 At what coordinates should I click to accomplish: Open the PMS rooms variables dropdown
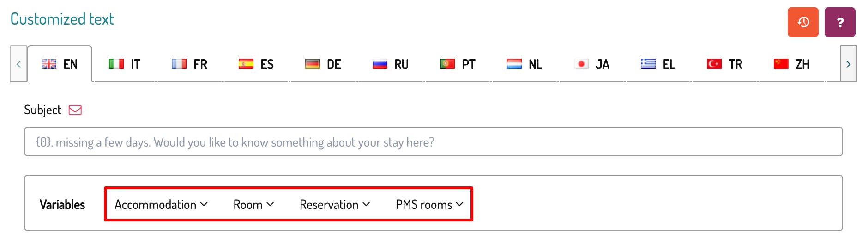[429, 204]
